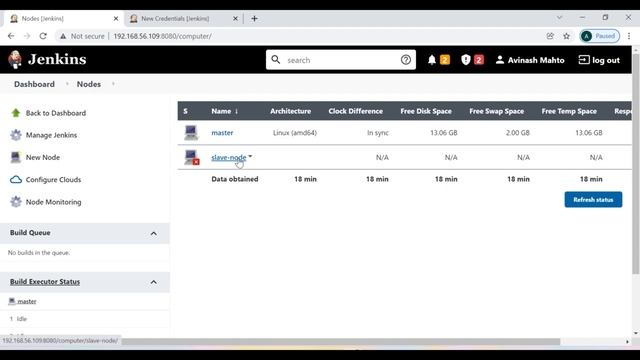Bookmark this page with the star icon
Screen dimensions: 640x360
click(x=566, y=36)
